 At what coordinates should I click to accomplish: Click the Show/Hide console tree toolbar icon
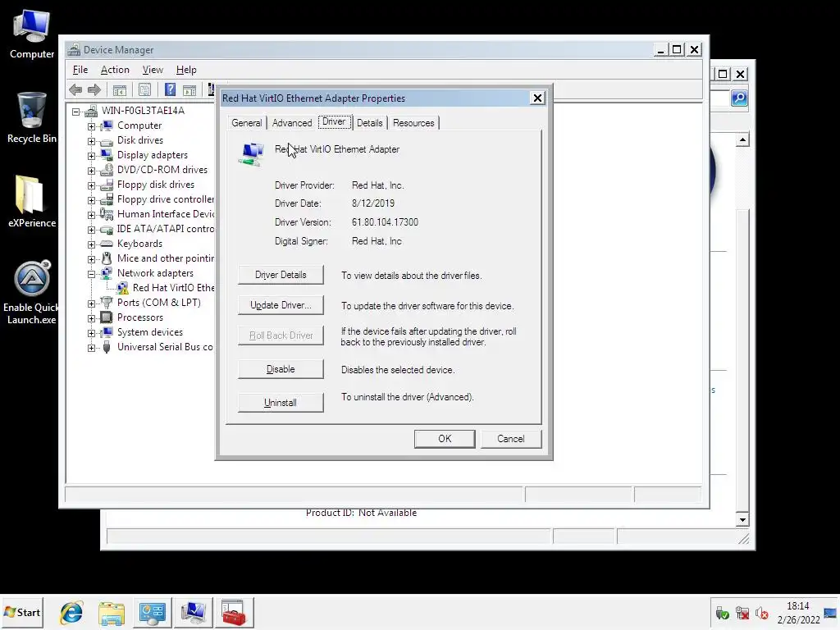tap(120, 90)
